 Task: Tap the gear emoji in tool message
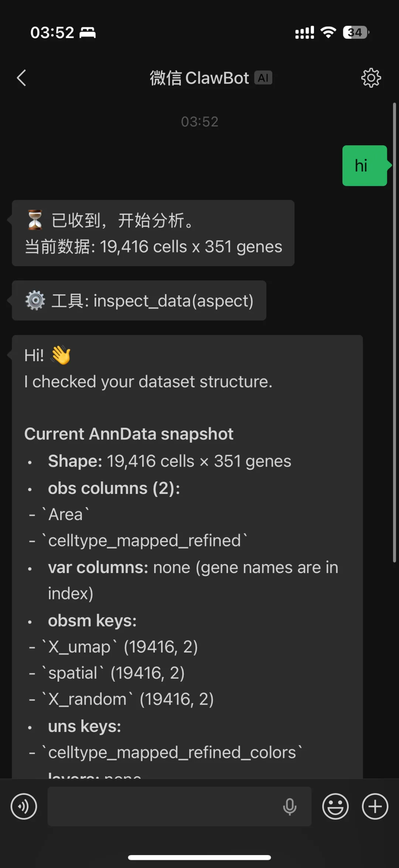[35, 300]
